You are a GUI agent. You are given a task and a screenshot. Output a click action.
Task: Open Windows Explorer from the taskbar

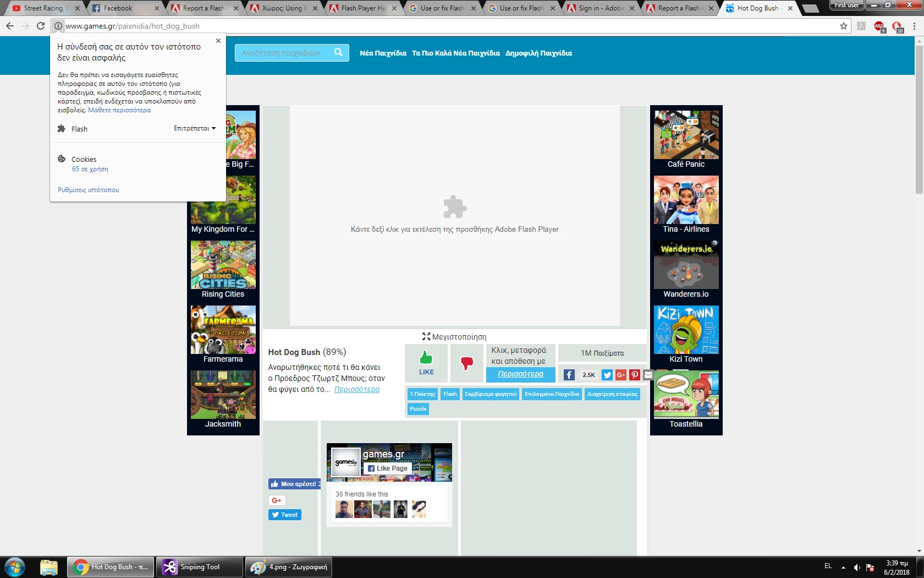tap(48, 567)
